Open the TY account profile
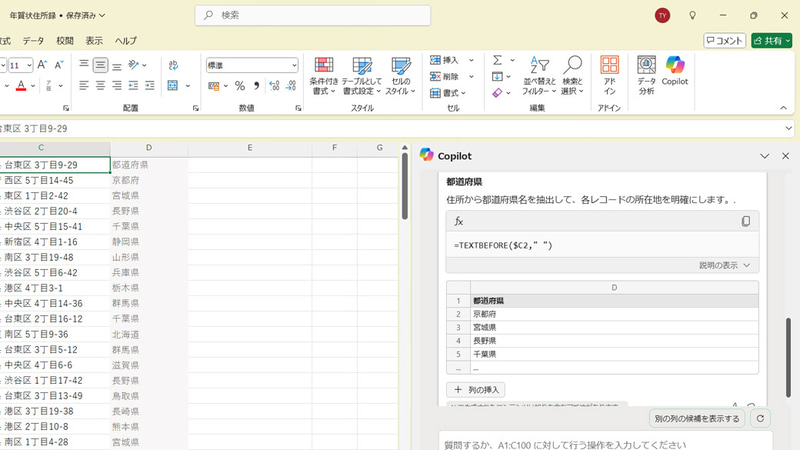The height and width of the screenshot is (450, 800). (662, 15)
